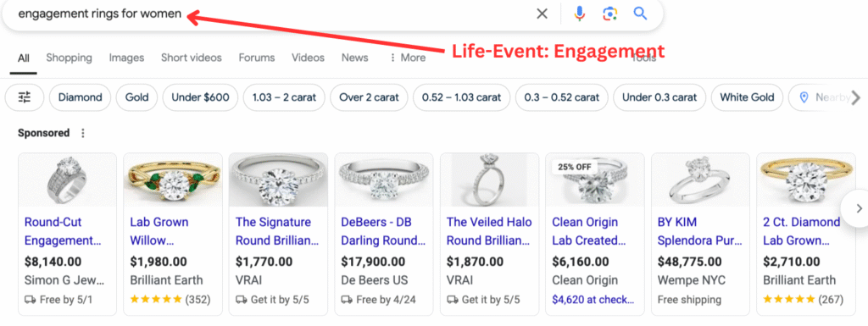Show next sponsored products with carousel arrow
Screen dimensions: 868x326
click(x=858, y=208)
